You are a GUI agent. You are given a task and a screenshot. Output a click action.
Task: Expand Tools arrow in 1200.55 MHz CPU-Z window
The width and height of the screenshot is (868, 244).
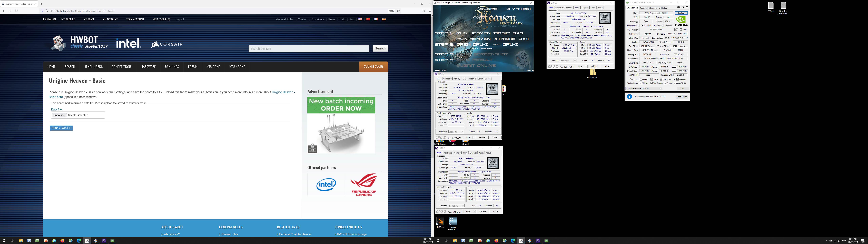point(474,137)
